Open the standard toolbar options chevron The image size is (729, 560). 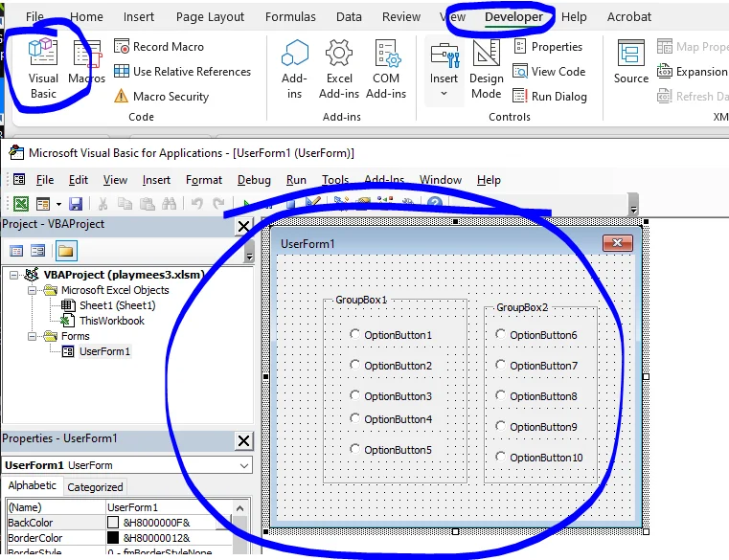633,204
